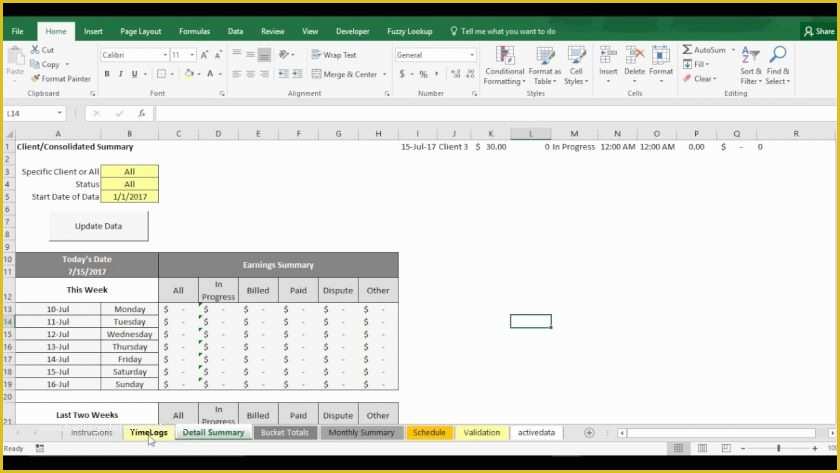840x473 pixels.
Task: Open the TimeLogs sheet tab
Action: pos(149,432)
